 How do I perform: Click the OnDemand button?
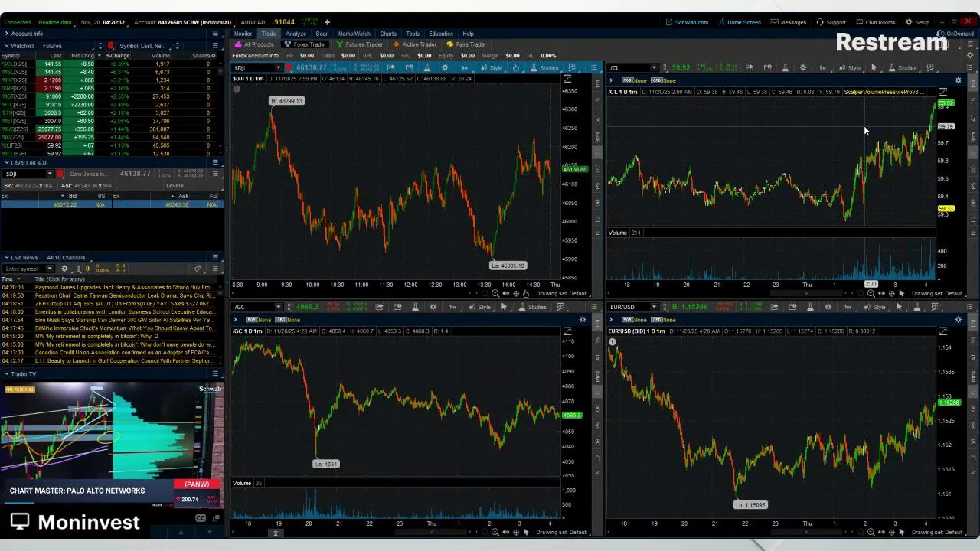click(956, 34)
